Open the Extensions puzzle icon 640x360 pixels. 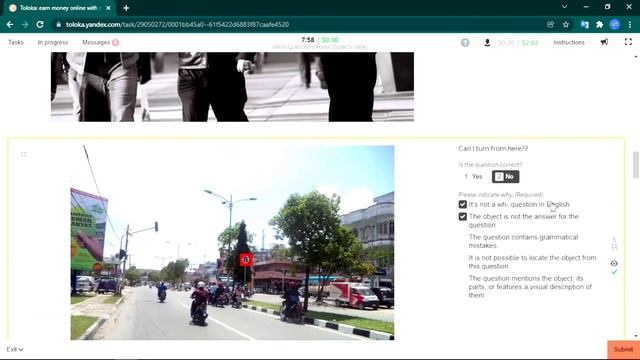600,24
